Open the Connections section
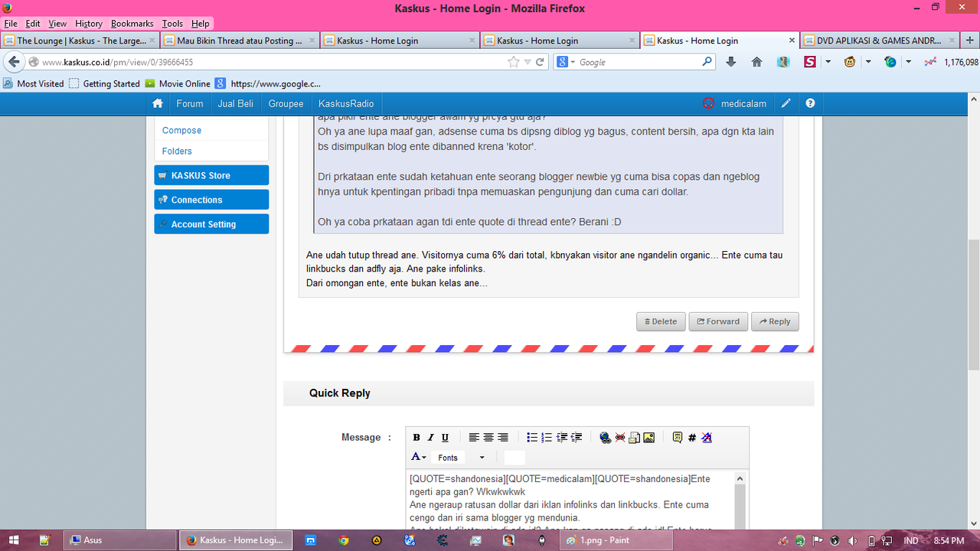The image size is (980, 551). point(211,200)
